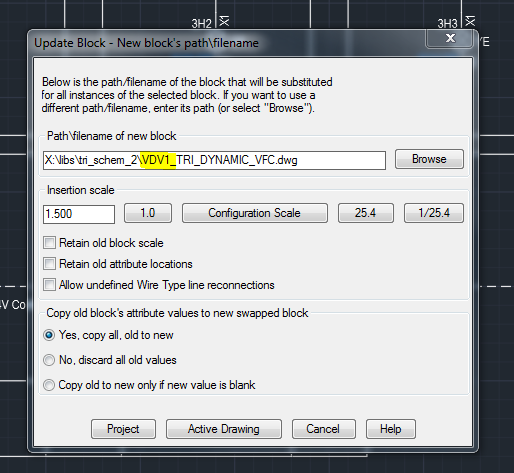Set insertion scale to 1/25.4
Viewport: 514px width, 473px height.
click(x=434, y=213)
